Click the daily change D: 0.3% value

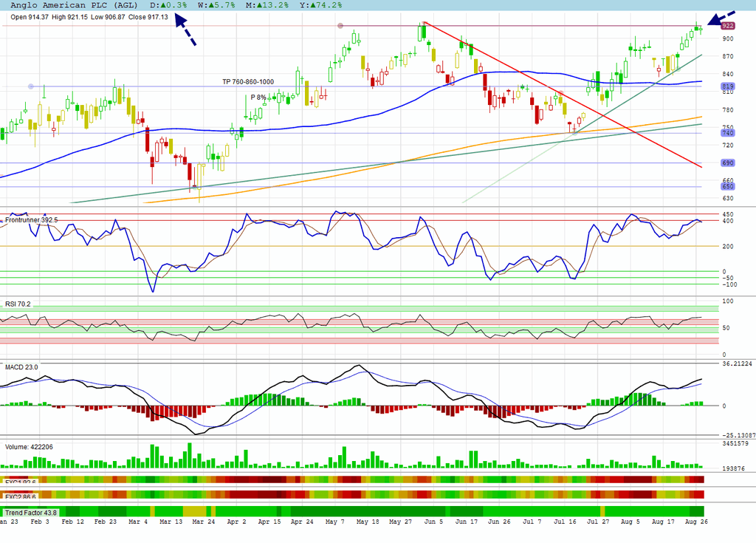[168, 5]
